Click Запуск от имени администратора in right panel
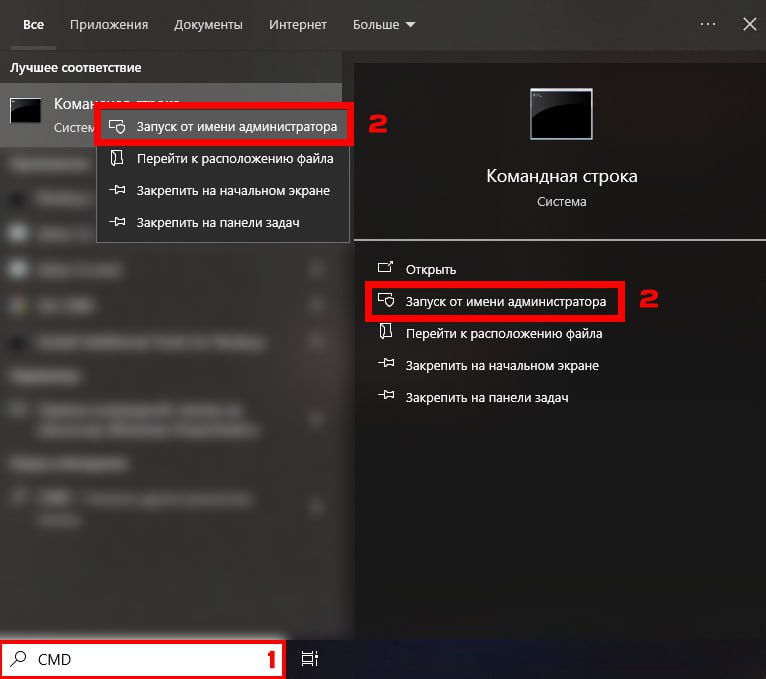Viewport: 766px width, 679px height. tap(505, 301)
